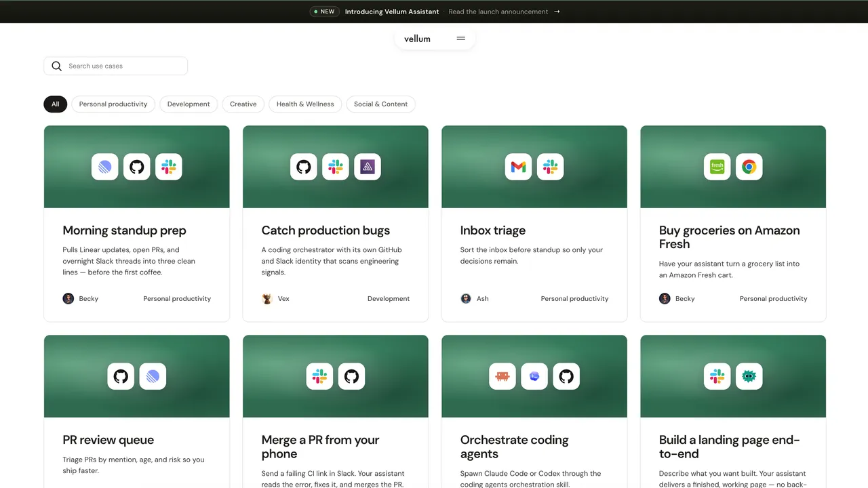Click the Catch production bugs description text
This screenshot has width=868, height=488.
click(332, 261)
